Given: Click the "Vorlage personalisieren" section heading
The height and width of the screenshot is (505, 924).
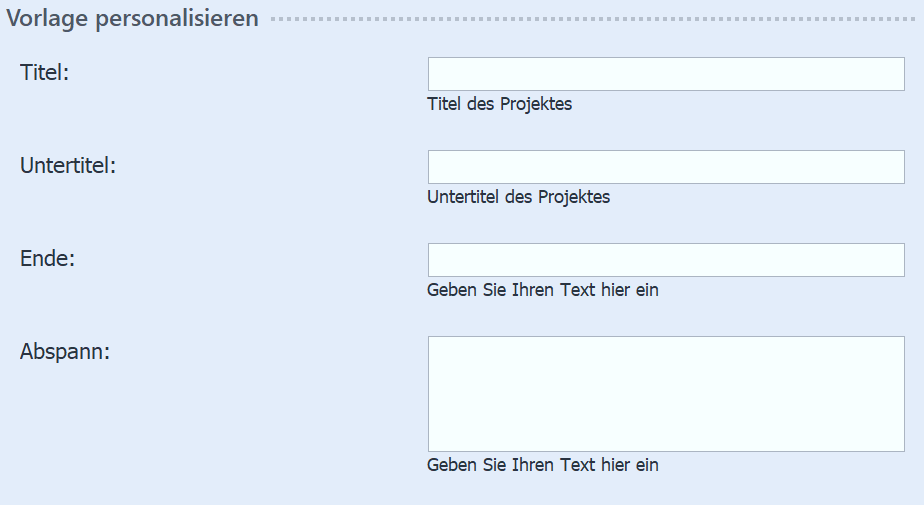Looking at the screenshot, I should coord(133,19).
